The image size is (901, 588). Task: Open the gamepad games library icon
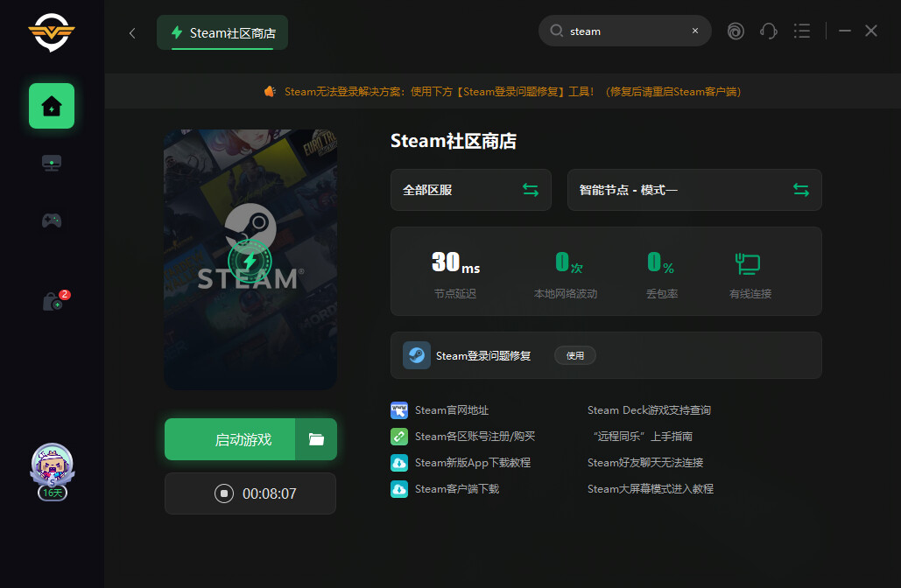[52, 220]
